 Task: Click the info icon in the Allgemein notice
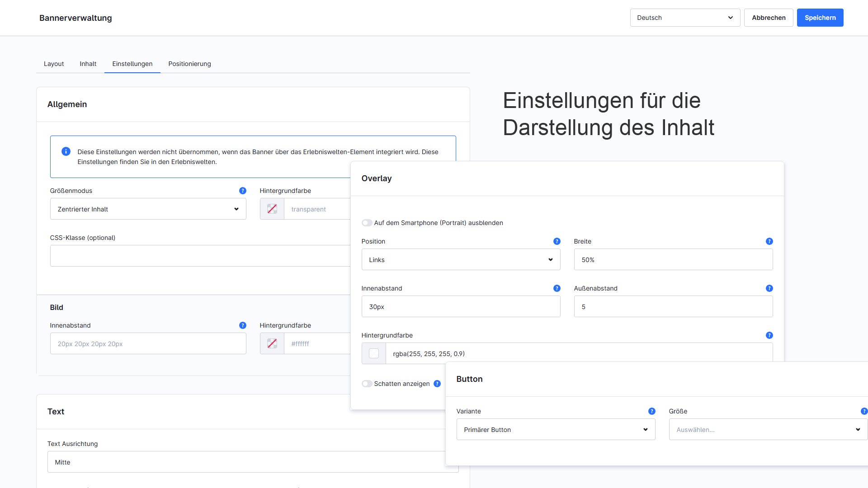point(66,151)
